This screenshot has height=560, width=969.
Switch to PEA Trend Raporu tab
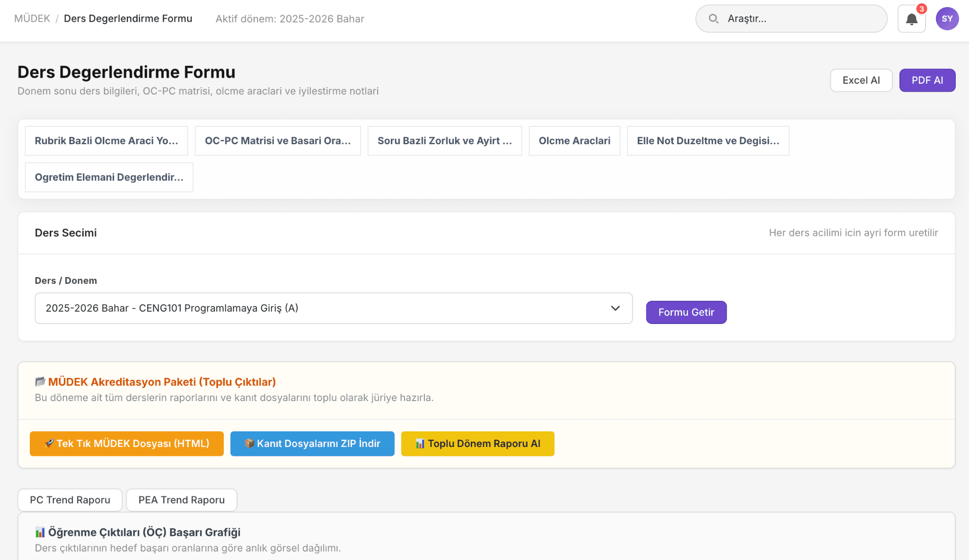click(182, 500)
